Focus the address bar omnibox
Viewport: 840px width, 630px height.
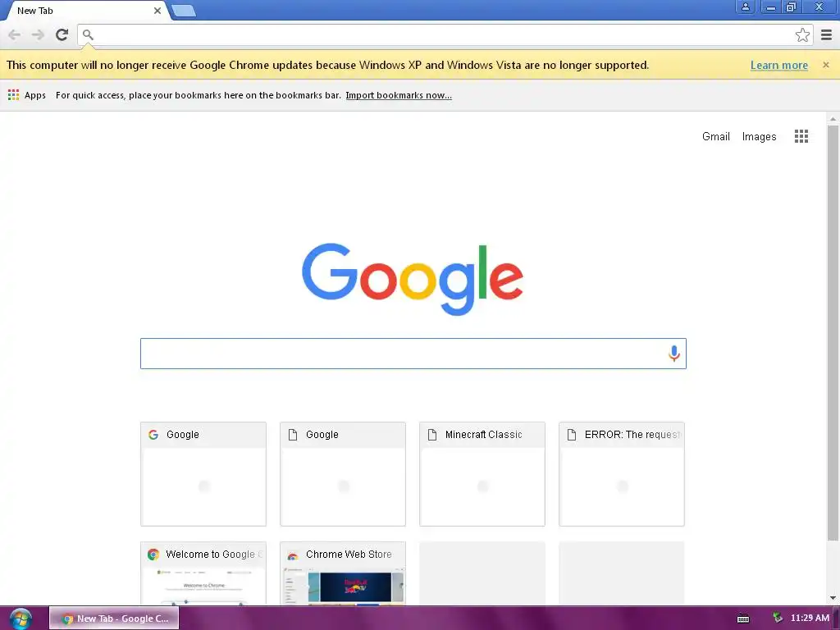(x=445, y=34)
